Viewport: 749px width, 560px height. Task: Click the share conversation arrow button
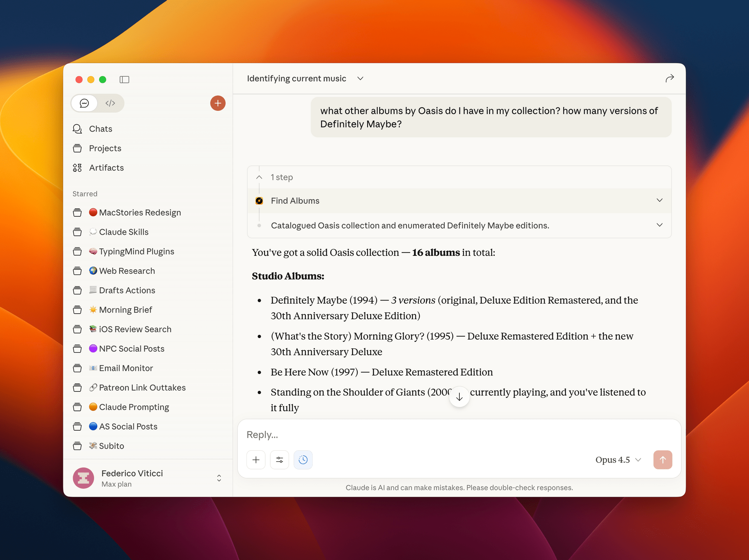[669, 78]
